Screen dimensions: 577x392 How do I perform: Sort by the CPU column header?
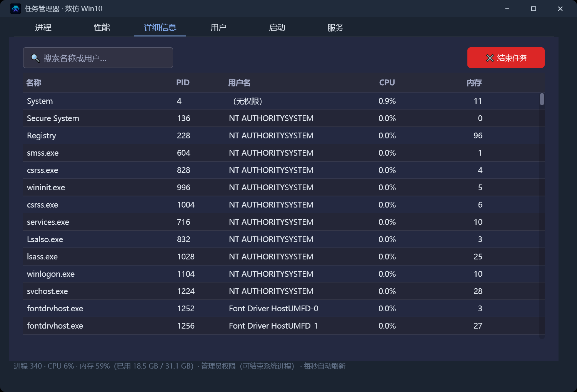click(387, 83)
